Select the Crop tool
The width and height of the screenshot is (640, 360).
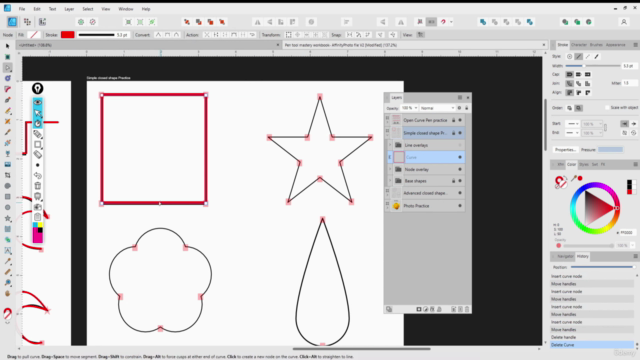7,175
